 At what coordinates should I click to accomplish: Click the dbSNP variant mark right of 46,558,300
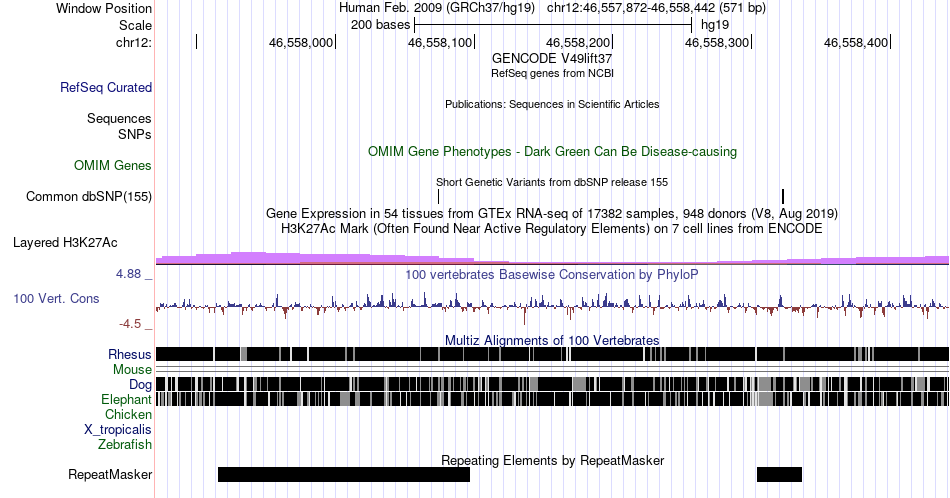tap(783, 196)
